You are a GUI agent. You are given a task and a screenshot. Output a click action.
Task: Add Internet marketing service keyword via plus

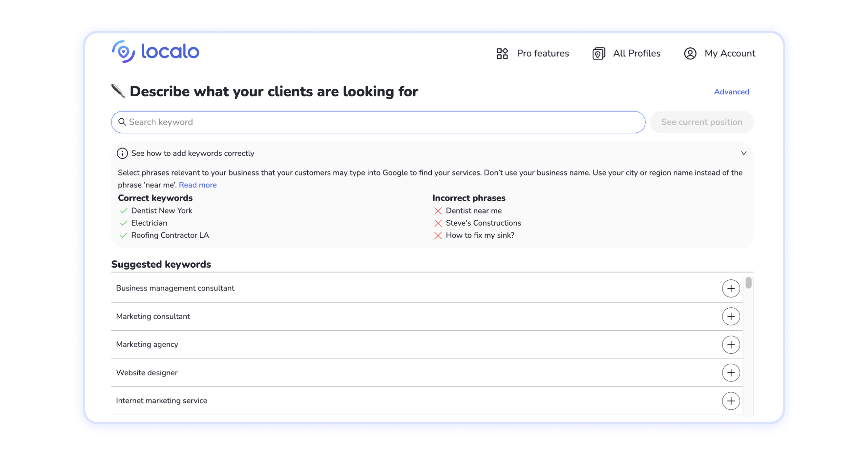(x=731, y=401)
